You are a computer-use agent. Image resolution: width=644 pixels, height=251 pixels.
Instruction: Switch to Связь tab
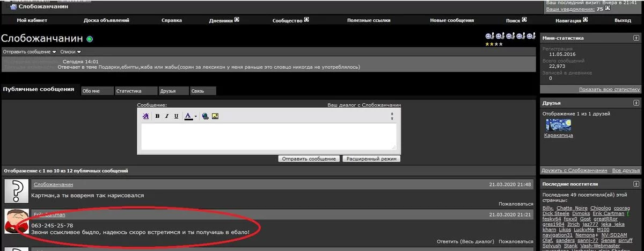[203, 91]
